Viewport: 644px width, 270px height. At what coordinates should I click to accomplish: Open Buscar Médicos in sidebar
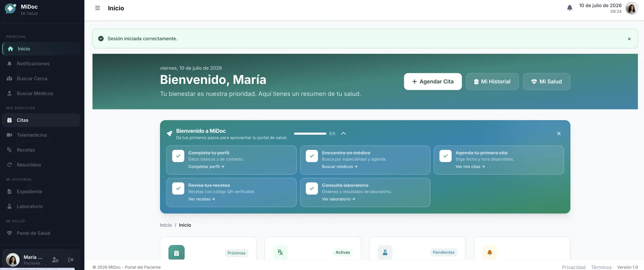click(41, 93)
